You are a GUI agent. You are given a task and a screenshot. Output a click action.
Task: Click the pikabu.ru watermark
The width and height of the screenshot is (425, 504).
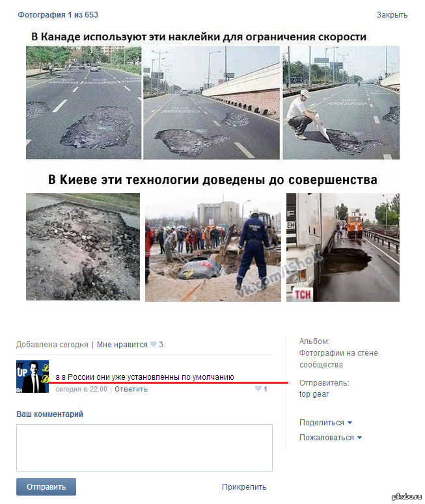coord(407,496)
